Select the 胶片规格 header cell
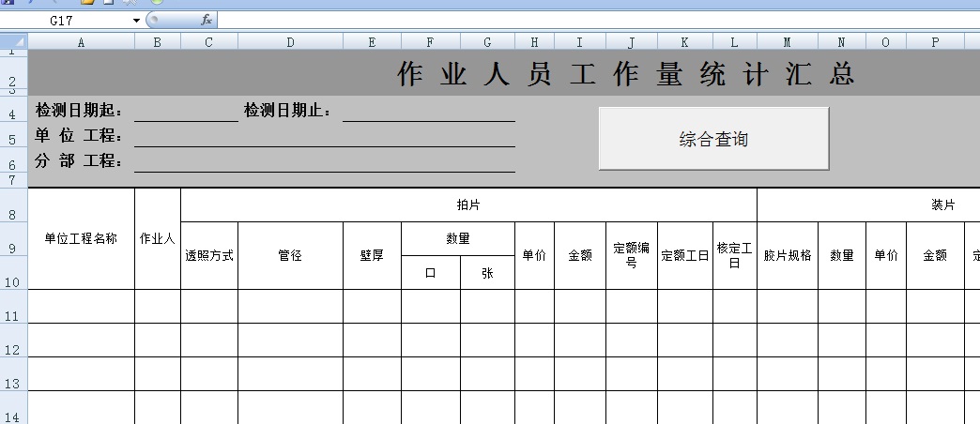The width and height of the screenshot is (980, 424). click(787, 255)
